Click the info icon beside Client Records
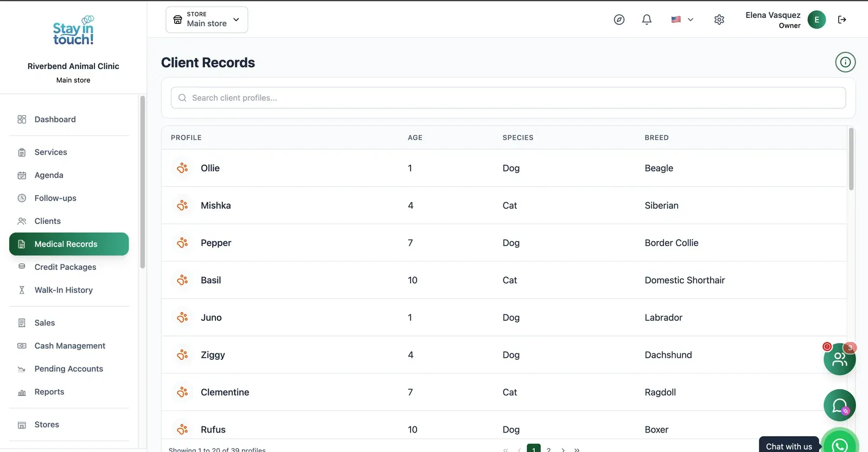868x452 pixels. (x=845, y=62)
